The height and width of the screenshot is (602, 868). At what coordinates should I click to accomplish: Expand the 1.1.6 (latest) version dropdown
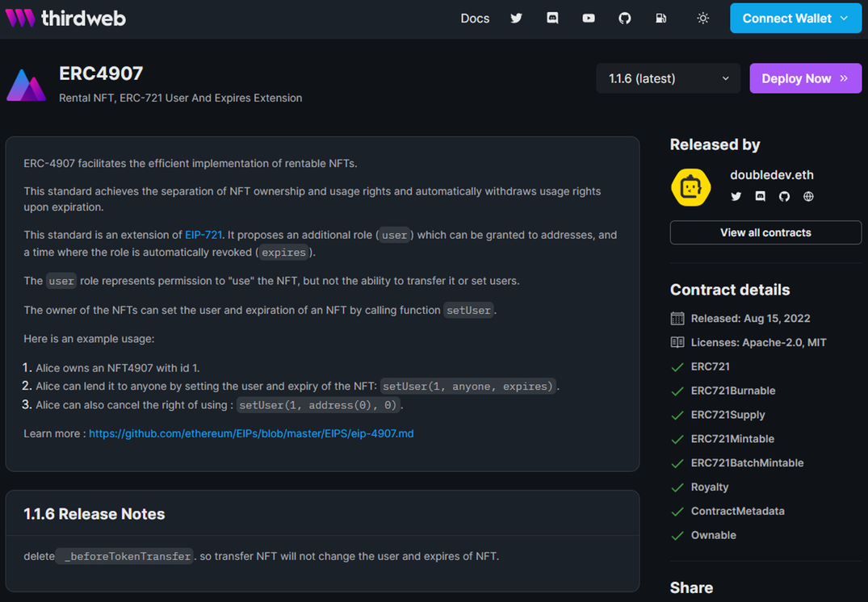coord(668,78)
